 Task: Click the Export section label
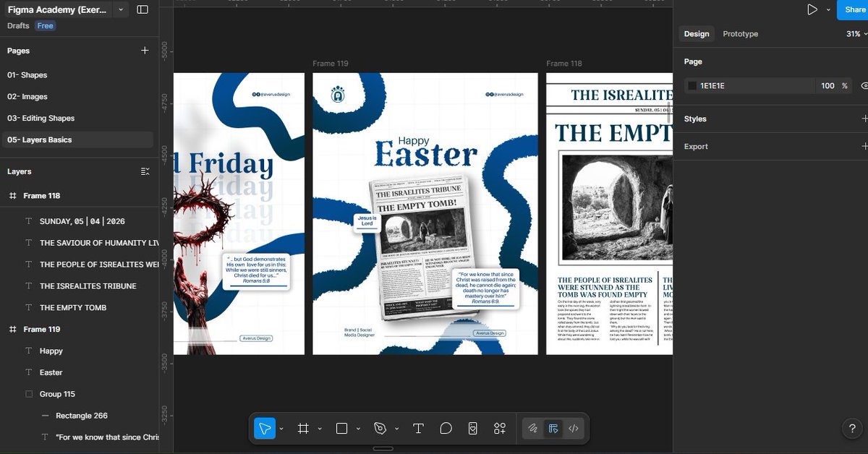coord(696,146)
